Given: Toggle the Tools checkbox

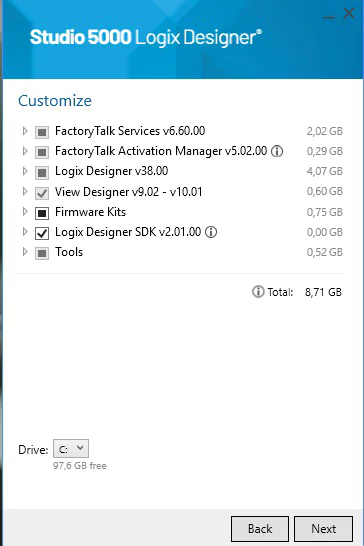Looking at the screenshot, I should coord(42,253).
